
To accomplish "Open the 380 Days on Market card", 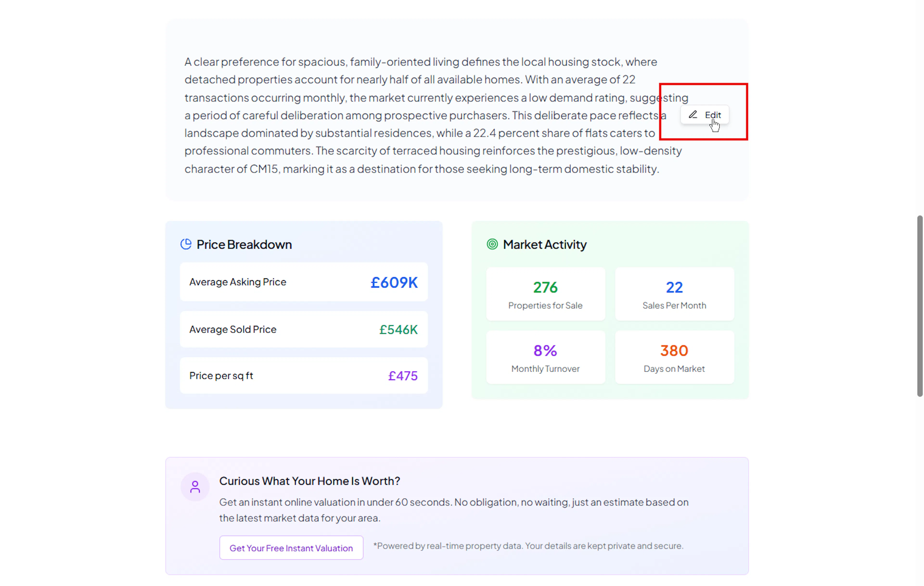I will pos(674,357).
